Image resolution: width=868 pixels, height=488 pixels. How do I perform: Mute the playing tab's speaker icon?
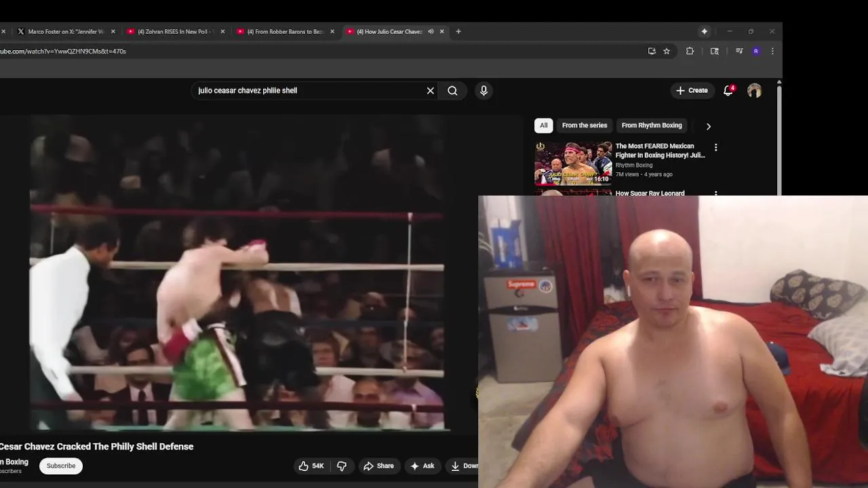431,31
